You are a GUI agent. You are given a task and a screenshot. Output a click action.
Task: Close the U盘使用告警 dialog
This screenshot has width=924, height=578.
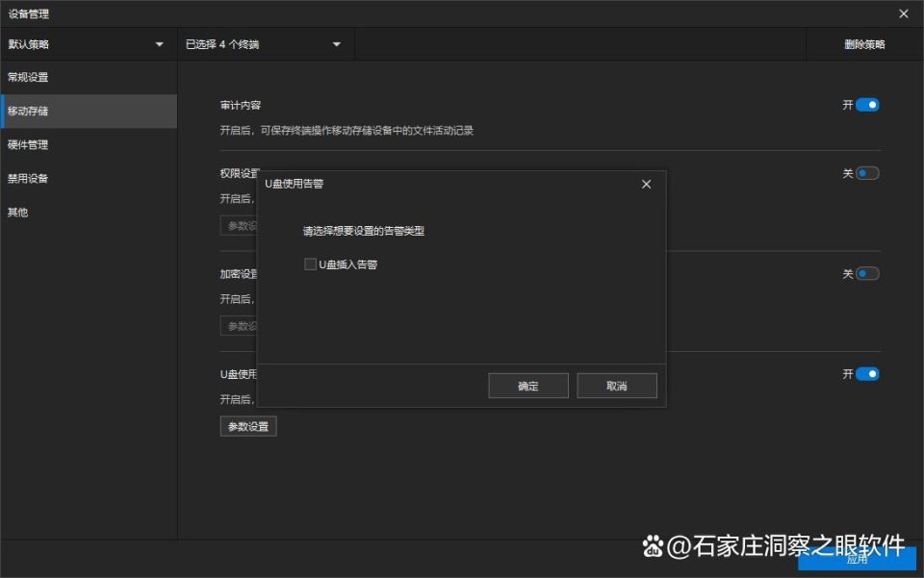pyautogui.click(x=646, y=185)
